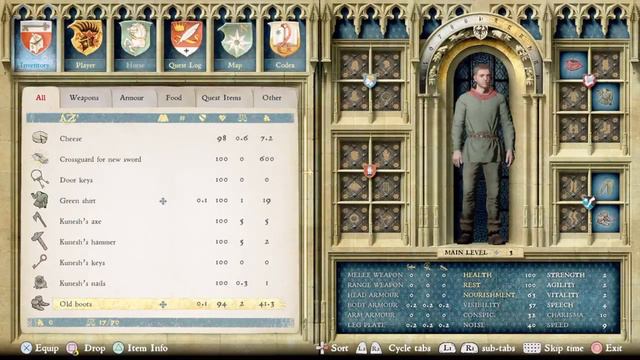Click the HEALTH stat label

(477, 275)
